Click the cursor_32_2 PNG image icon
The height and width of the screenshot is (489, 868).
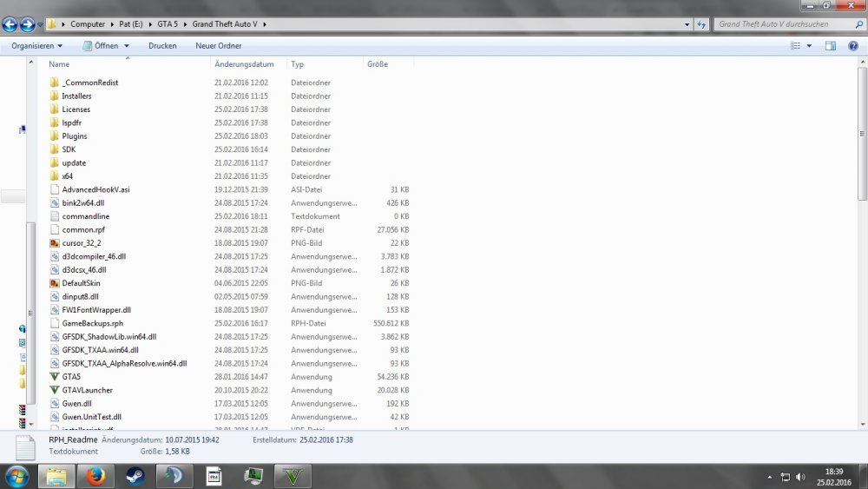tap(54, 243)
